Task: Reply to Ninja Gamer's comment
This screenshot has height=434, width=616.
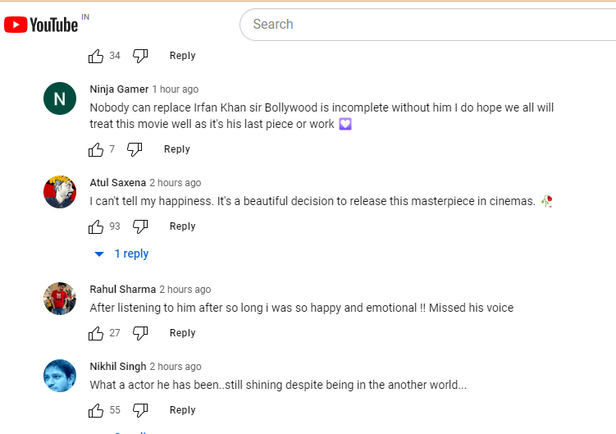Action: (x=177, y=150)
